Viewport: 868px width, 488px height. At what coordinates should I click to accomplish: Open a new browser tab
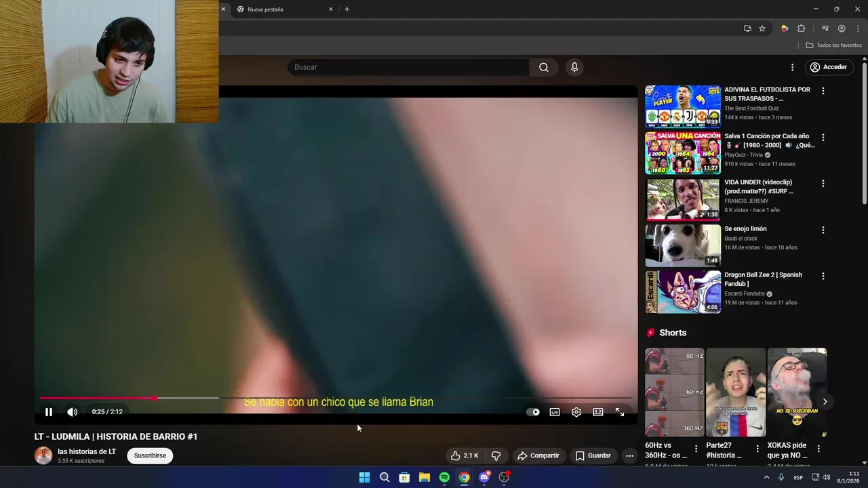[x=347, y=9]
